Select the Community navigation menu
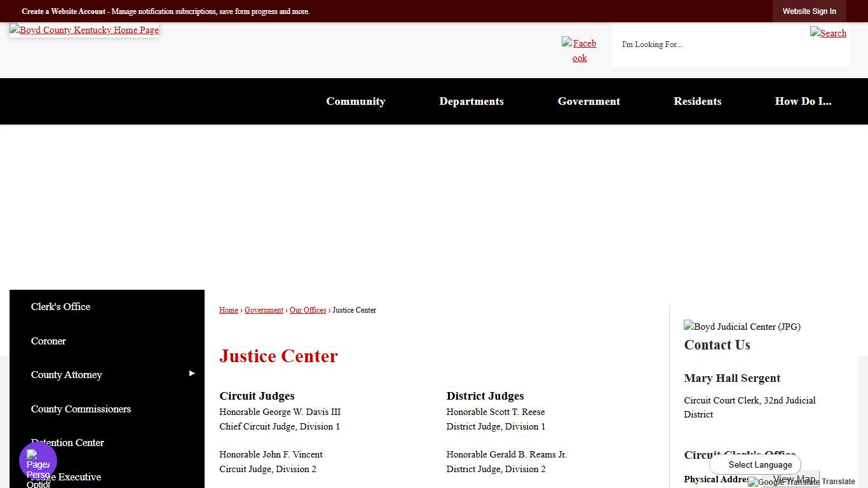 coord(355,101)
